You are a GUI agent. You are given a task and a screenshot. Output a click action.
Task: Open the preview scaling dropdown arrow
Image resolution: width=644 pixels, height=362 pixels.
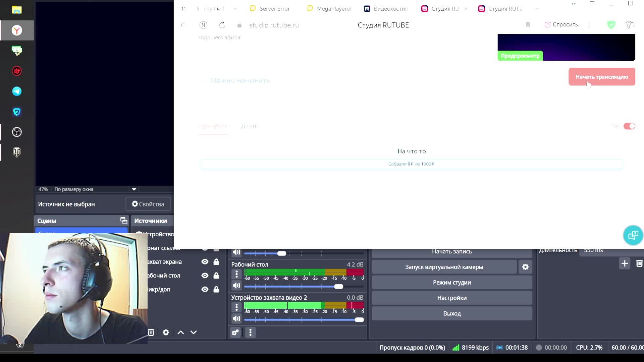(x=134, y=189)
